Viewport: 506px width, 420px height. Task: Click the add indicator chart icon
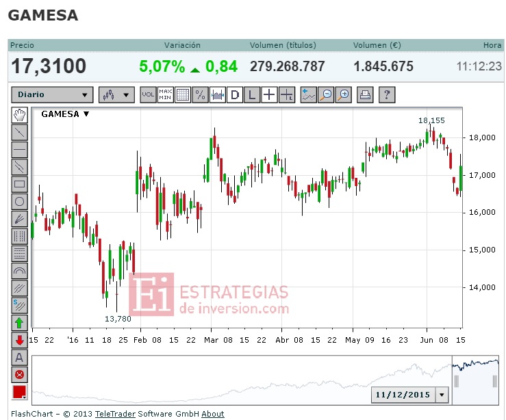tap(308, 95)
